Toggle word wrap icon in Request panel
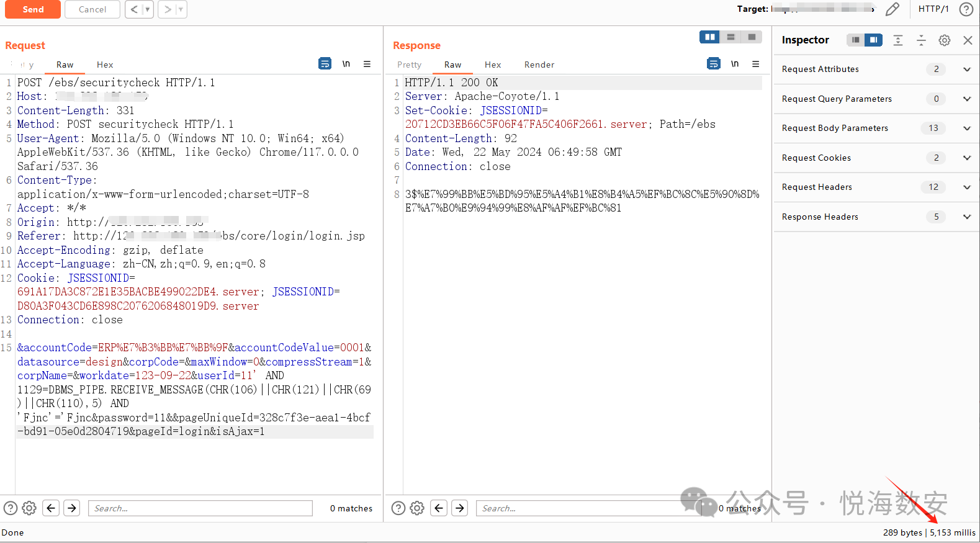The height and width of the screenshot is (543, 980). point(325,63)
